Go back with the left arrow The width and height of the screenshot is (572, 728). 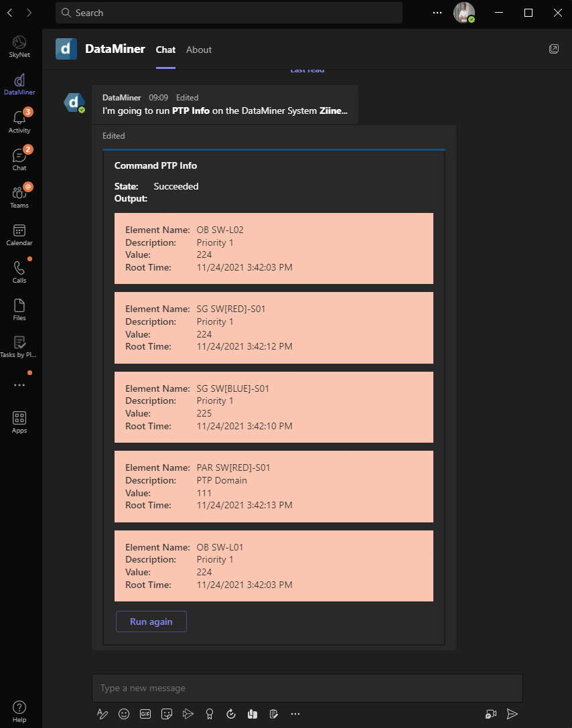tap(10, 13)
